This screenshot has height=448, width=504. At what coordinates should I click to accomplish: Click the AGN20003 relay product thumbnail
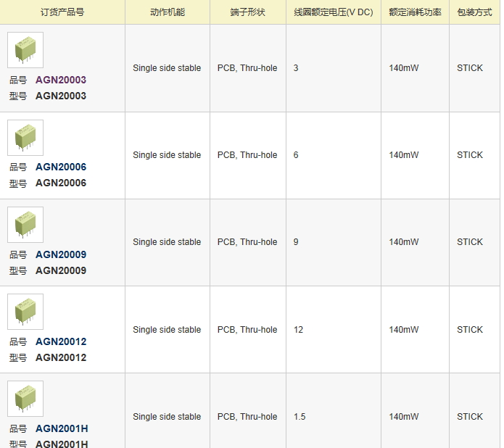coord(25,50)
